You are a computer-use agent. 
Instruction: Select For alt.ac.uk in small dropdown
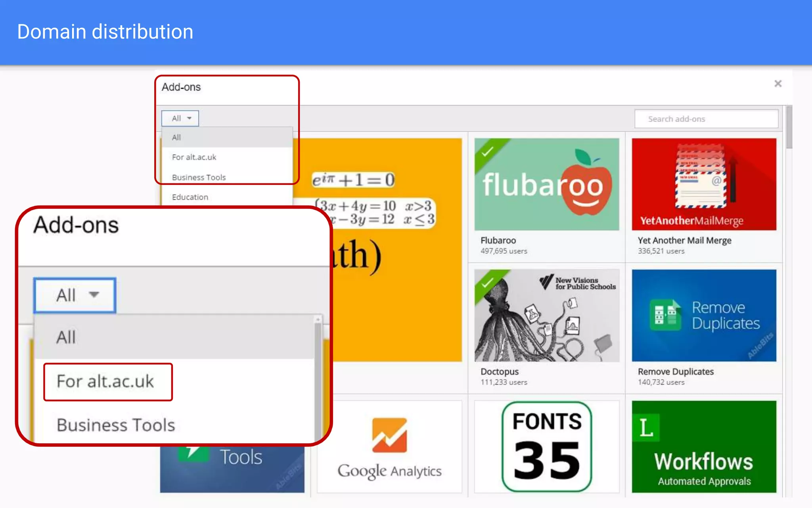(x=227, y=157)
